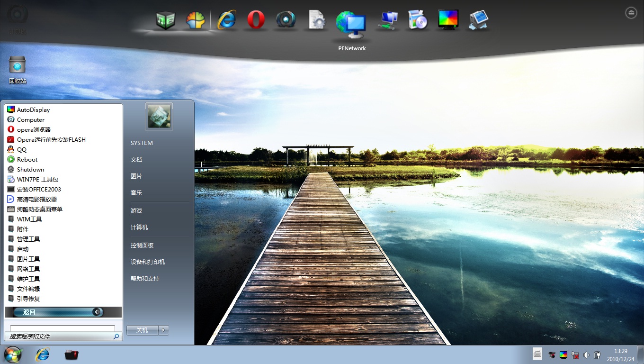Click the power plug tray icon

(598, 355)
